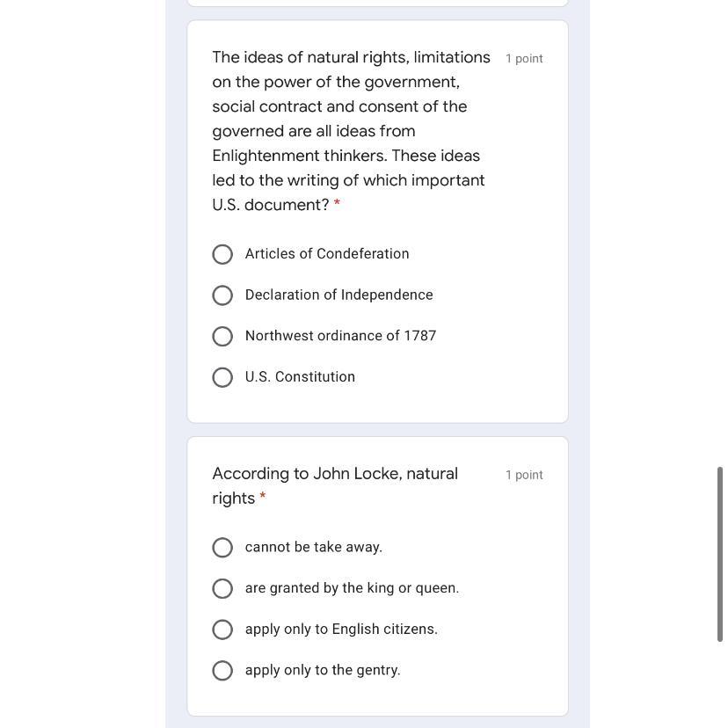Select the Articles of Condeferation radio button

coord(222,254)
